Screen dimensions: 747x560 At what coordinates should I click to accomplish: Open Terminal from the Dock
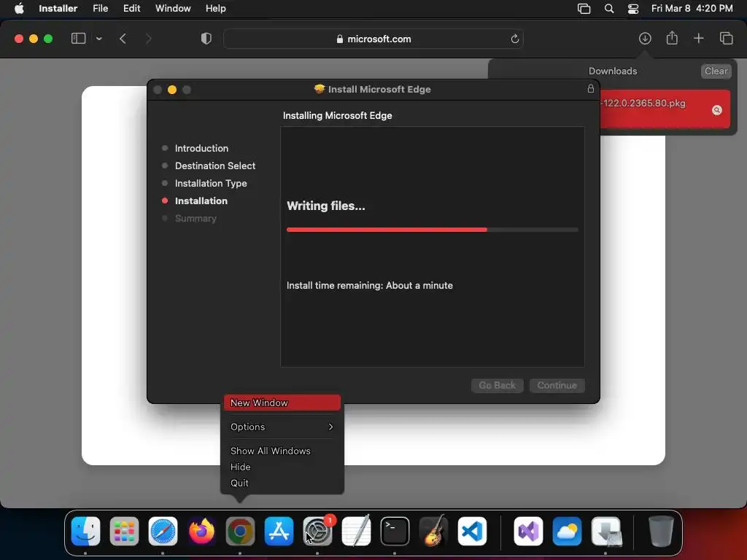(x=395, y=531)
